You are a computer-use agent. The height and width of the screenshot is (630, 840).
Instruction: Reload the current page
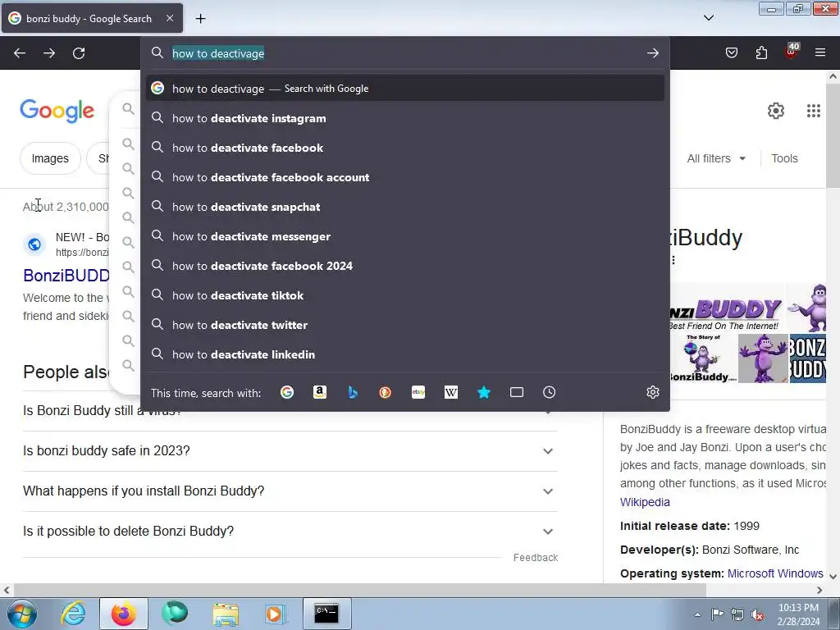pos(79,53)
